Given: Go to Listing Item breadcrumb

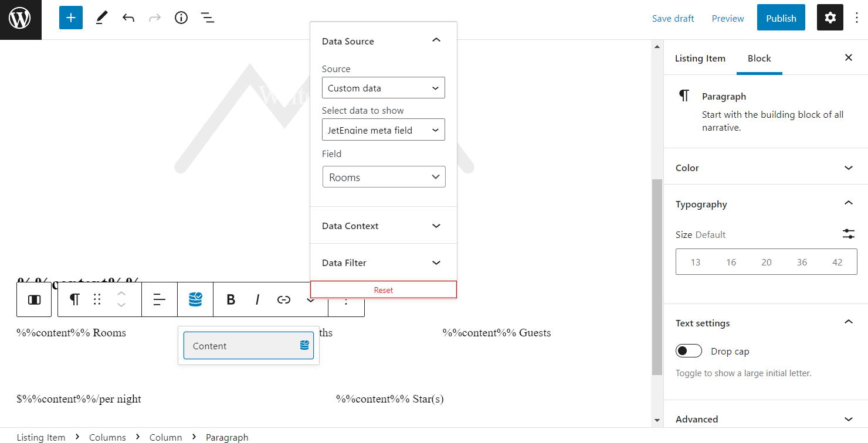Looking at the screenshot, I should [41, 437].
